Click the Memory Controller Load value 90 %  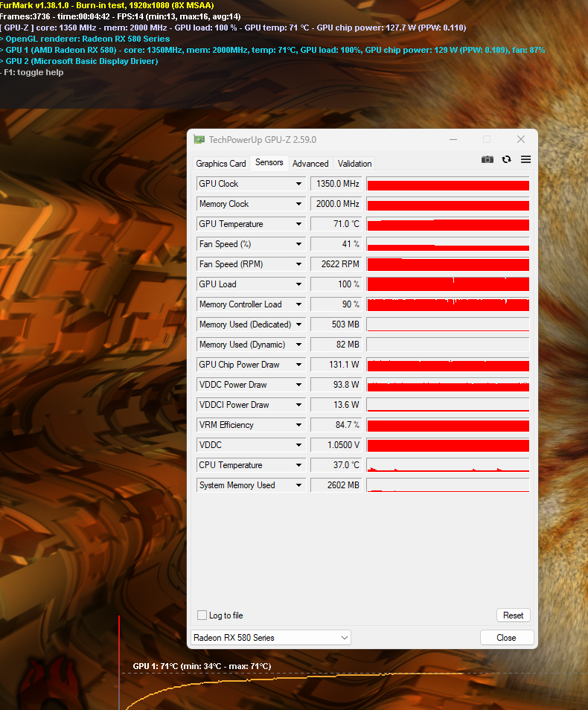coord(336,304)
